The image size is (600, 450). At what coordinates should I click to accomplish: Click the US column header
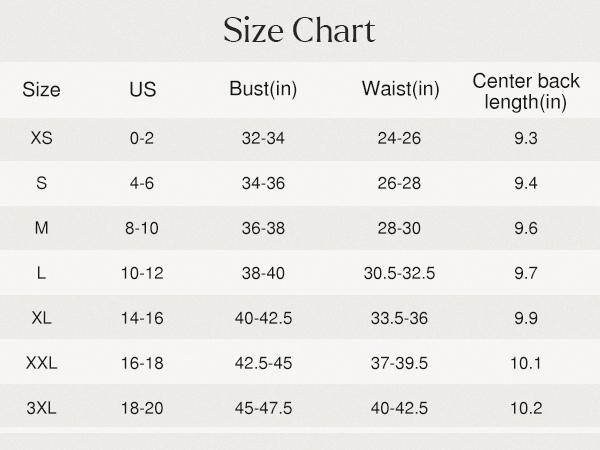point(142,89)
